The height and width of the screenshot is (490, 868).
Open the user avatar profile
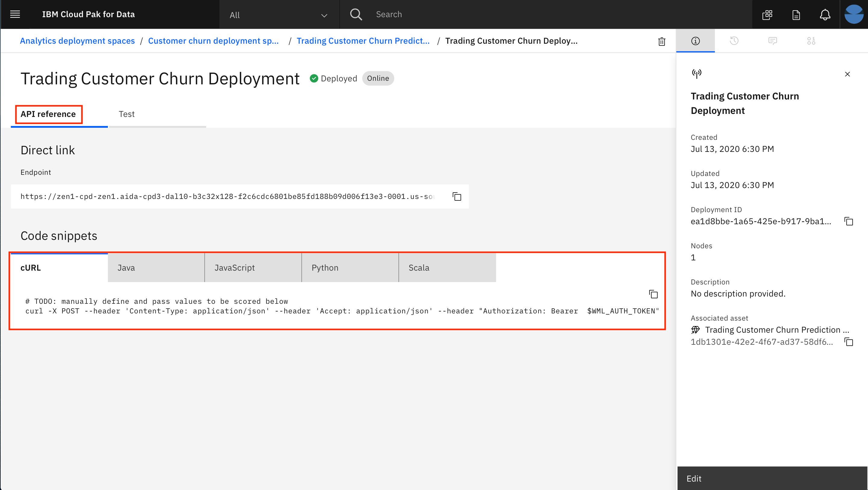pos(854,14)
